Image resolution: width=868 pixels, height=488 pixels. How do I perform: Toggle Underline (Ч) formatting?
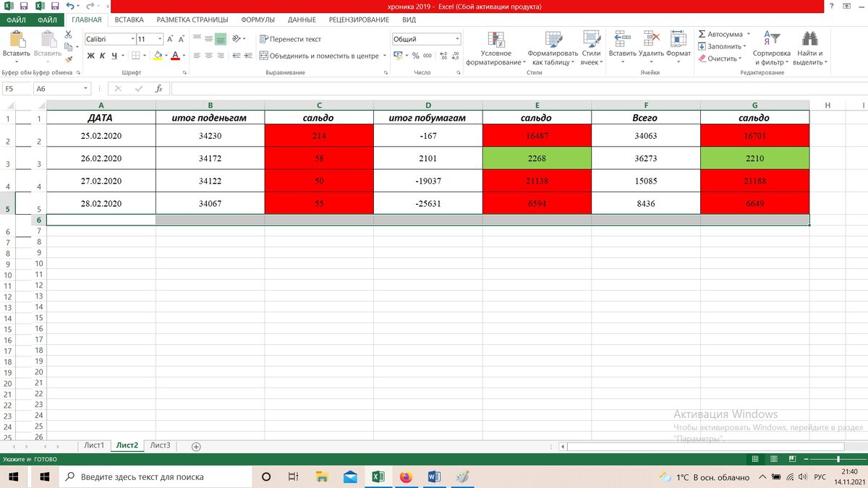tap(114, 56)
